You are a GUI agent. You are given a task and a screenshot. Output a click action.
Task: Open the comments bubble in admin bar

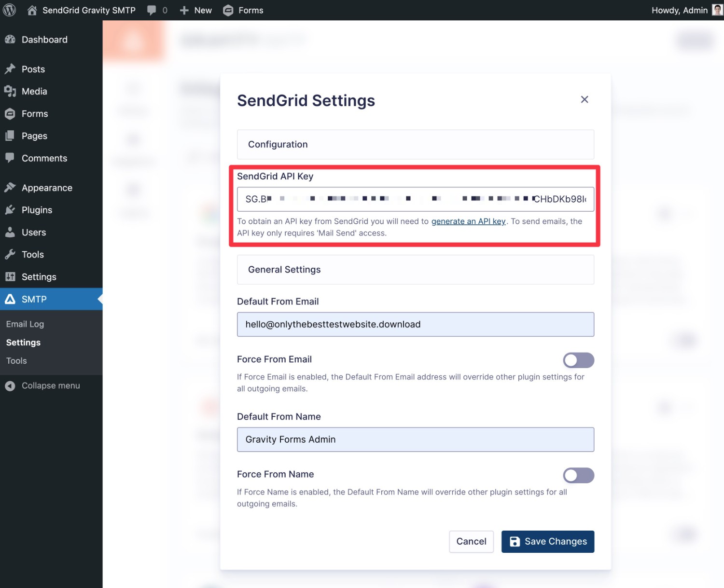(x=157, y=10)
